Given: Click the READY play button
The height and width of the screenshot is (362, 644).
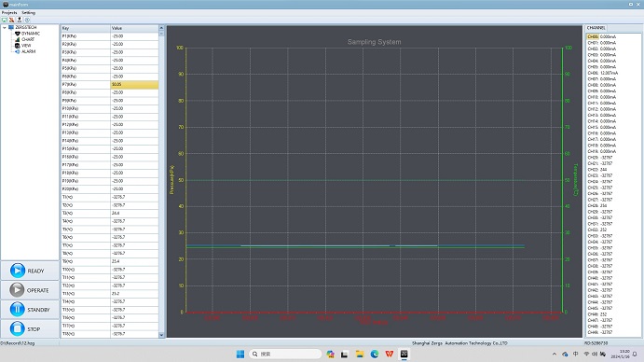Looking at the screenshot, I should coord(30,271).
